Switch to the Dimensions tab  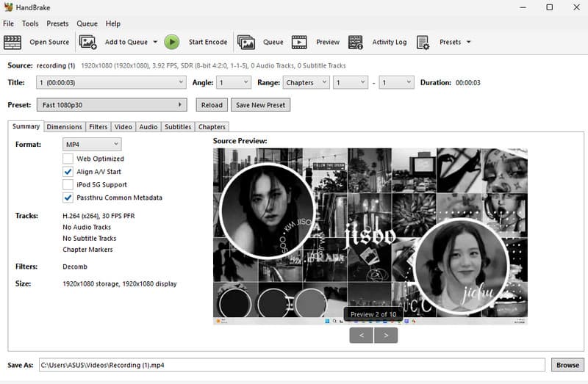[64, 126]
